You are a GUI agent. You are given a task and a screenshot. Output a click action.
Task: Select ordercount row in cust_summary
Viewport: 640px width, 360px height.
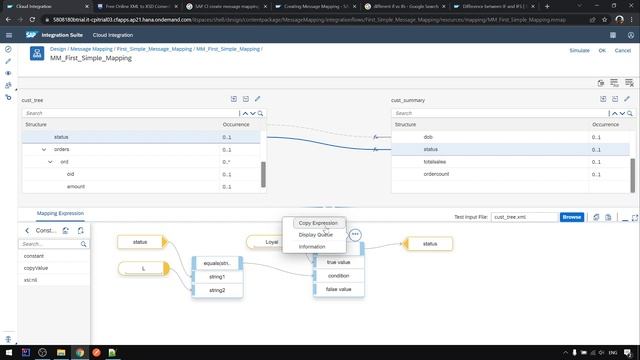(510, 174)
